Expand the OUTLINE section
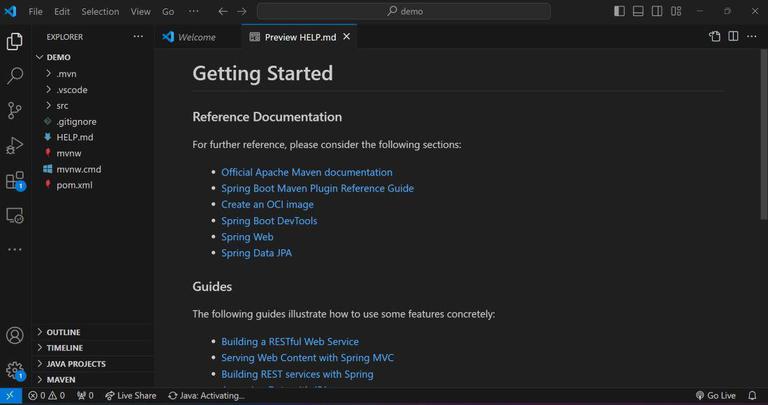768x405 pixels. (x=62, y=332)
